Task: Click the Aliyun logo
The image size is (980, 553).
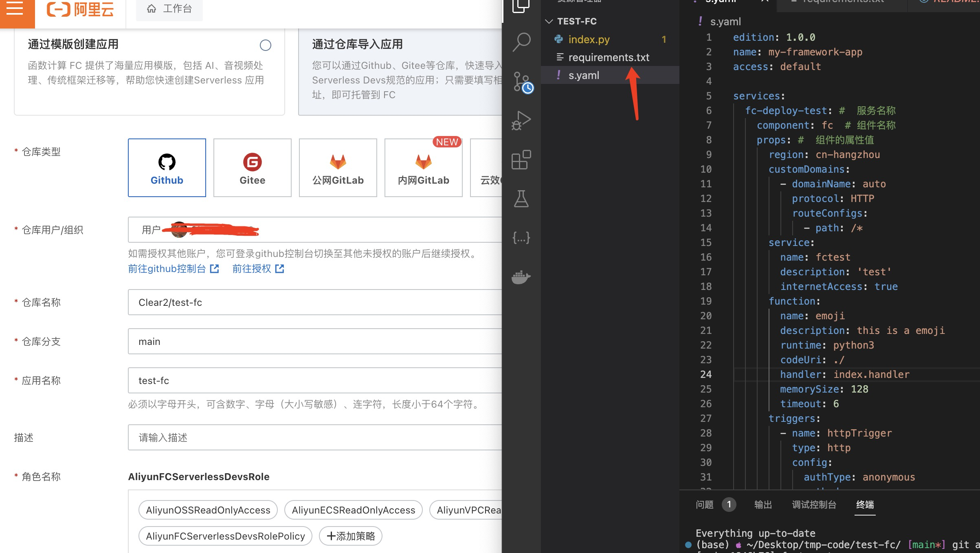Action: (80, 9)
